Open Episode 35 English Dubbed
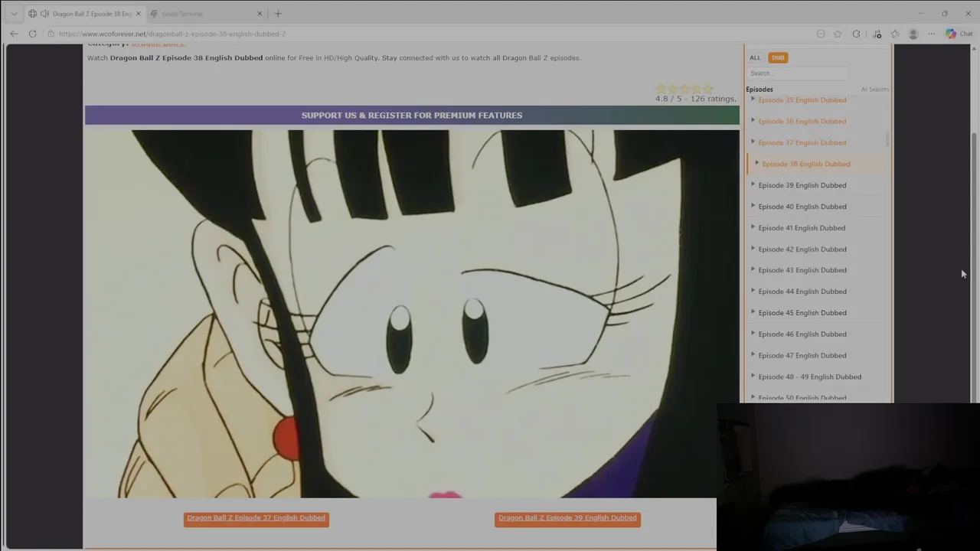The width and height of the screenshot is (980, 551). pos(802,100)
